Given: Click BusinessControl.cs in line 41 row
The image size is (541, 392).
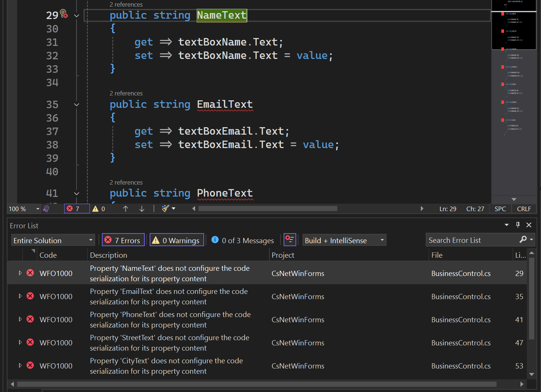Looking at the screenshot, I should (x=461, y=320).
